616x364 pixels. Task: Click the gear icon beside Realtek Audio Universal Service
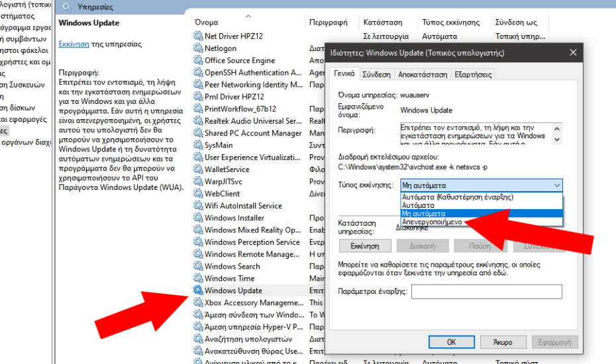198,120
